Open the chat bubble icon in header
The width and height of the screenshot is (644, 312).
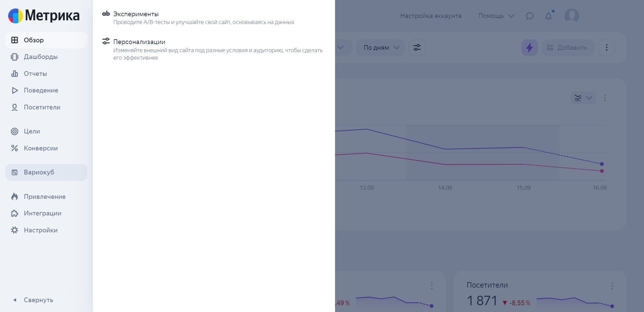click(530, 16)
